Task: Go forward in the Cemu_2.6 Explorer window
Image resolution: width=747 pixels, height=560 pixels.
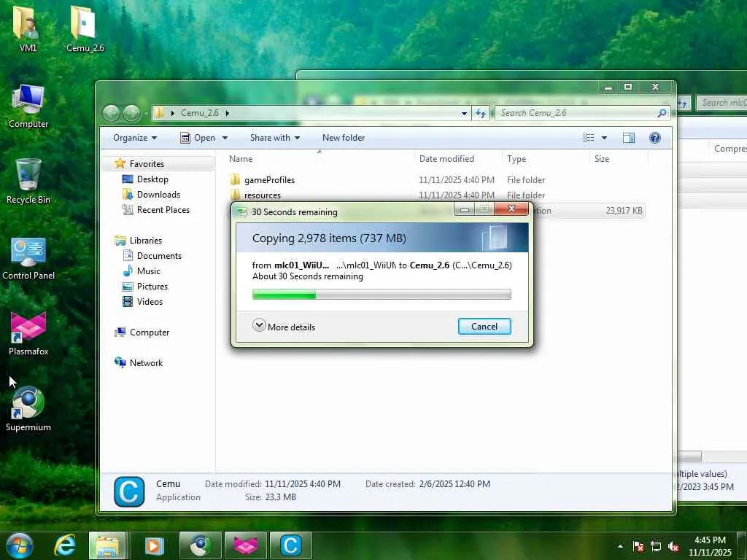Action: tap(131, 113)
